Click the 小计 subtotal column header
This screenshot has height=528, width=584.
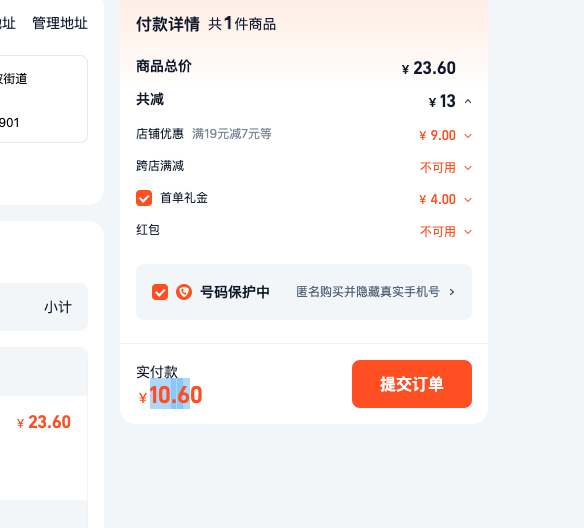click(x=58, y=307)
